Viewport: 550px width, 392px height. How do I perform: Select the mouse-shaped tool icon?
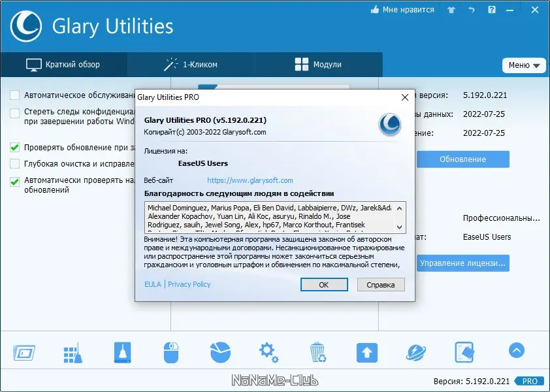pos(171,351)
